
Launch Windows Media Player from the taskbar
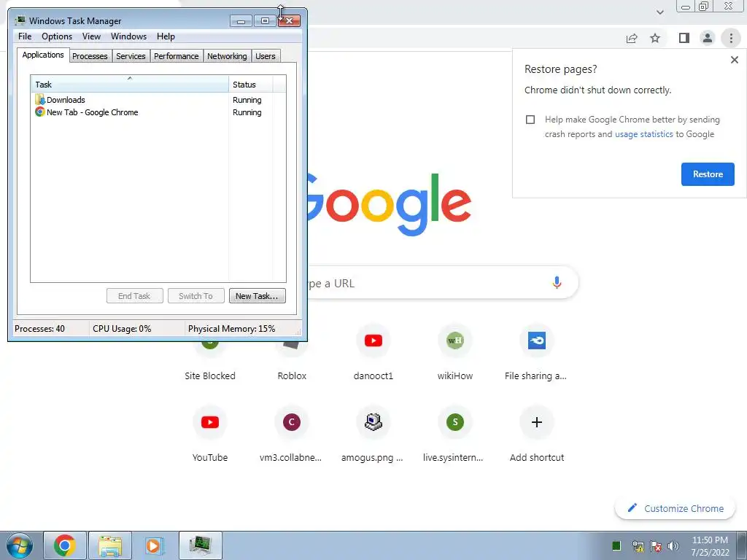tap(154, 545)
